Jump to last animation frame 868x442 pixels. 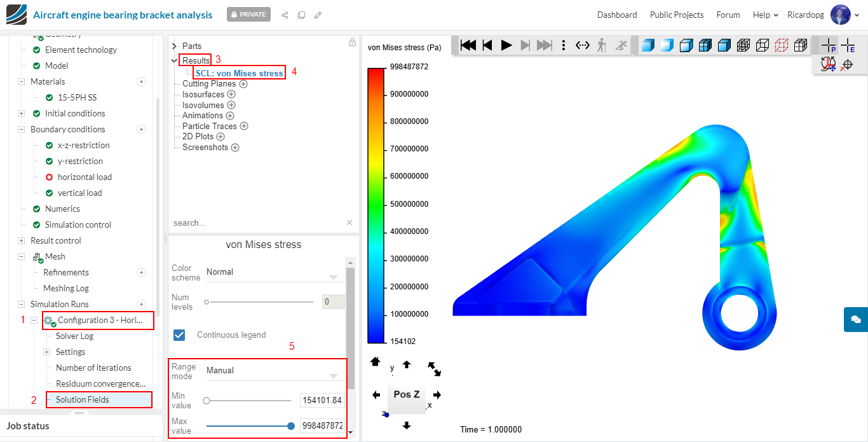[x=544, y=45]
